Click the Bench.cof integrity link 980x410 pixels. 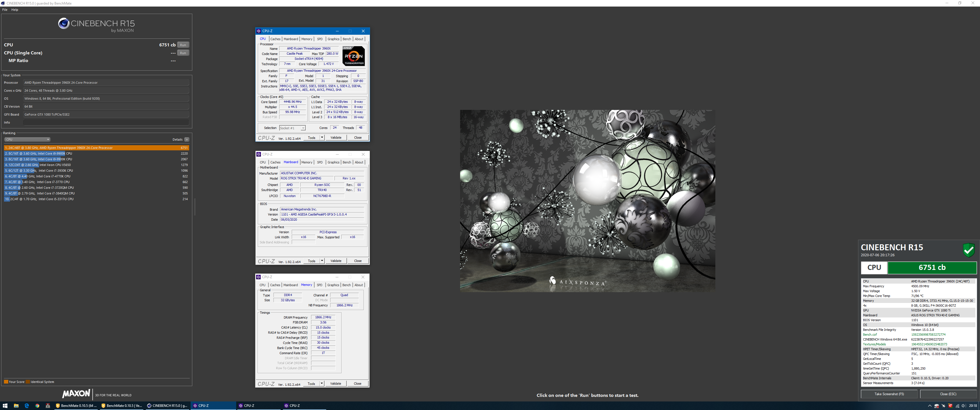point(870,335)
